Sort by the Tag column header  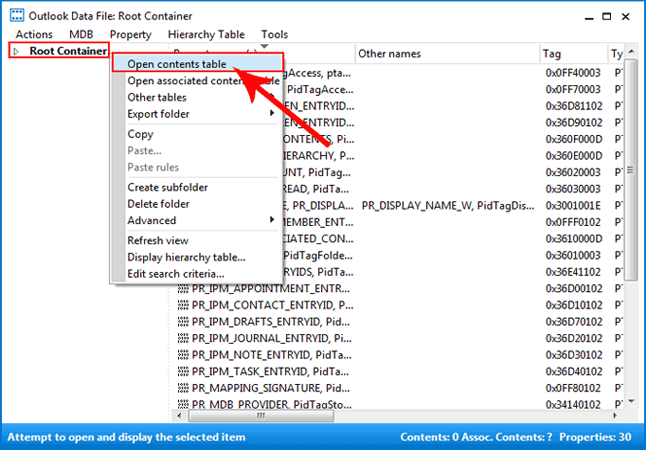(573, 54)
